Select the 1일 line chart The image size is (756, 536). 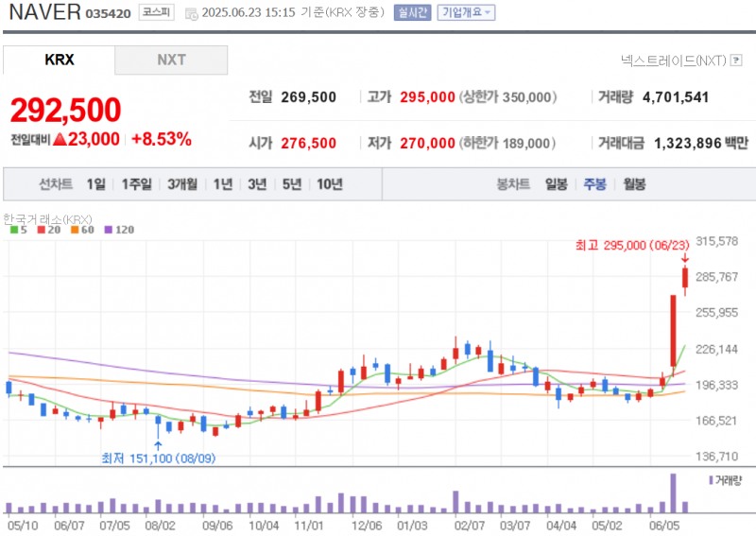(x=96, y=183)
